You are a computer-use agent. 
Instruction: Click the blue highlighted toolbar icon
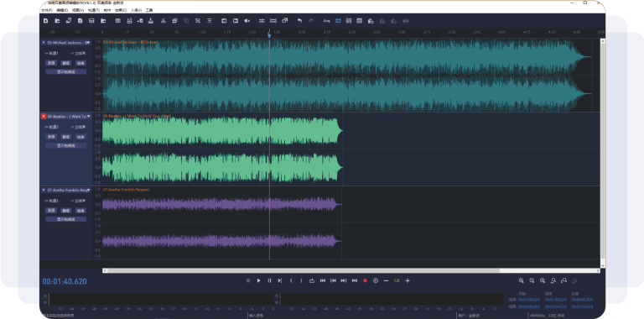click(338, 20)
